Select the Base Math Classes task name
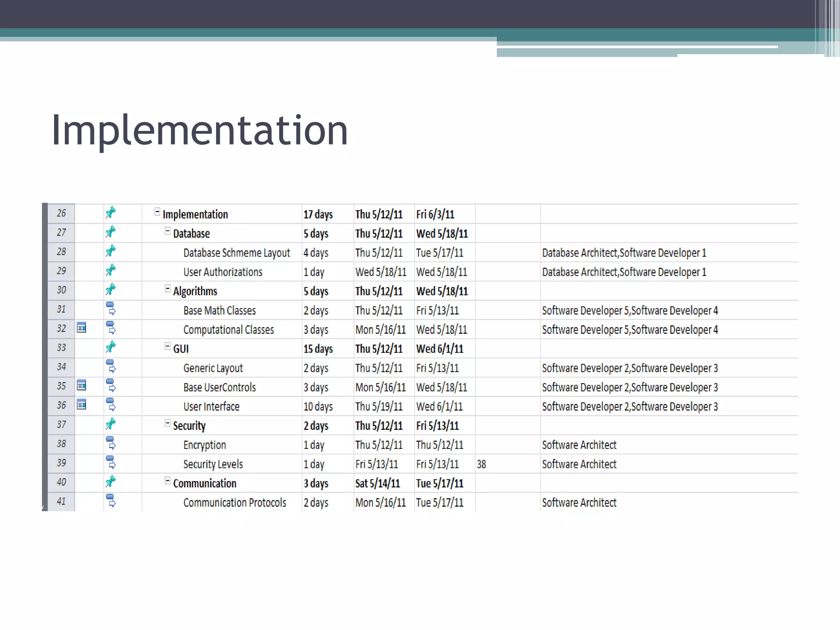The image size is (840, 630). click(x=219, y=310)
